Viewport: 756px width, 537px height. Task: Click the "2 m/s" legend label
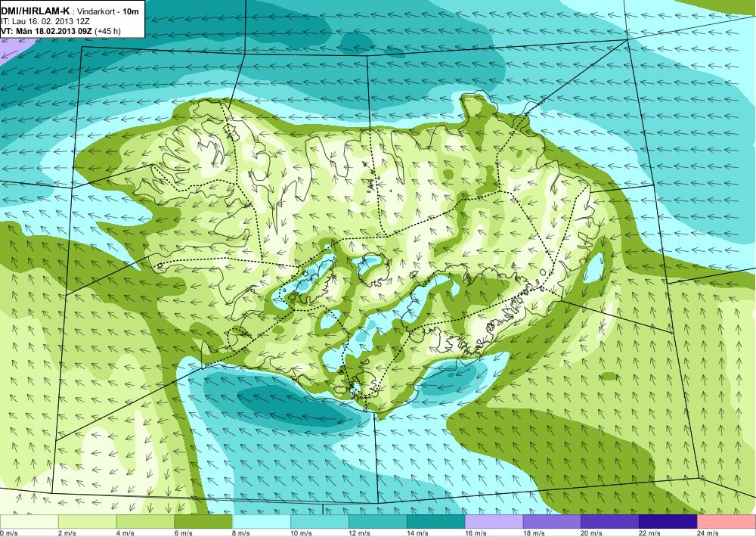coord(67,533)
